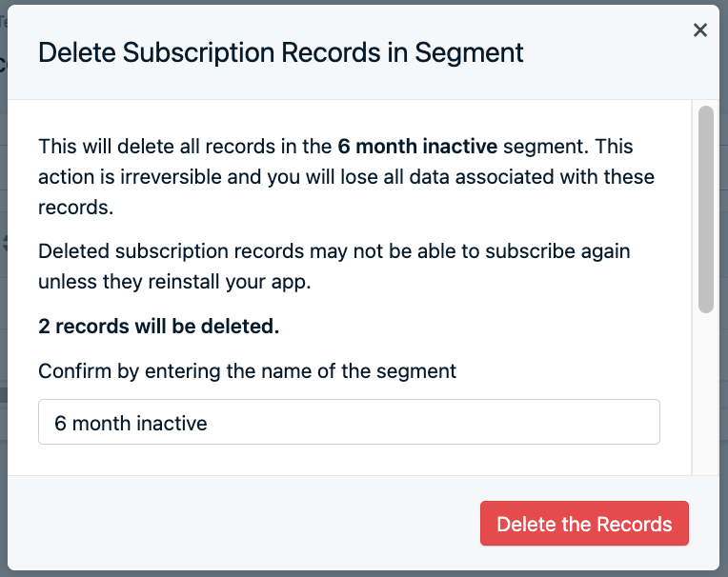Click the word "records." ending the first paragraph
The image size is (728, 577).
tap(76, 208)
